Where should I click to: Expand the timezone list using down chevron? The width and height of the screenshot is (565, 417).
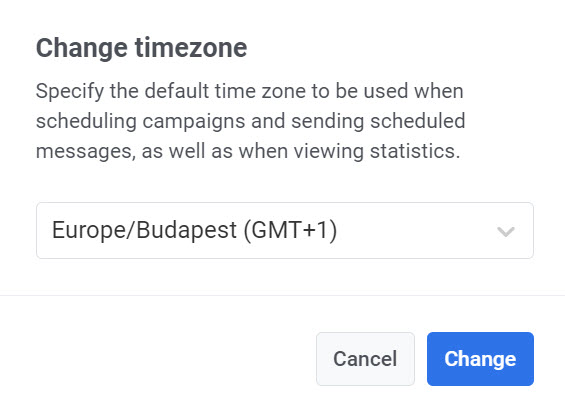506,231
